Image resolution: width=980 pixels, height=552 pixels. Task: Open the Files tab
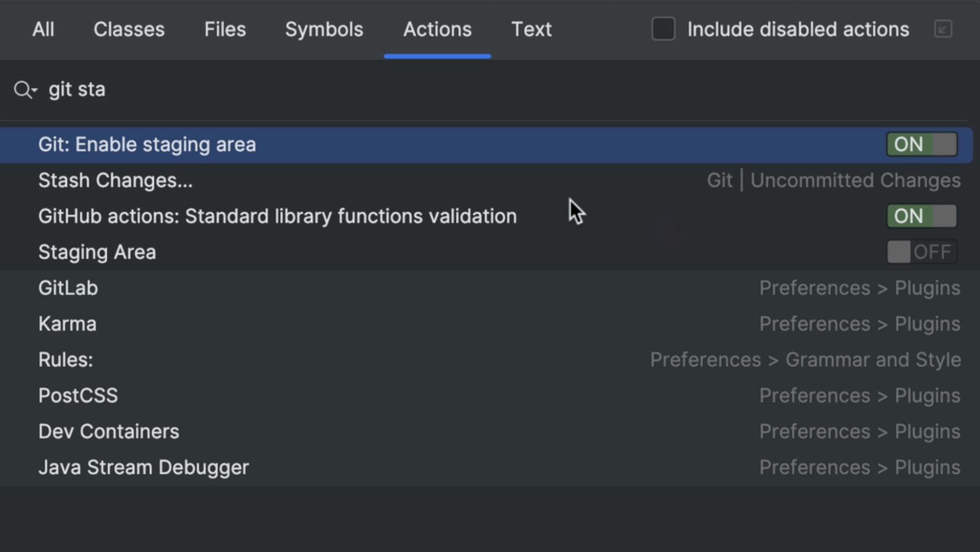[x=225, y=30]
